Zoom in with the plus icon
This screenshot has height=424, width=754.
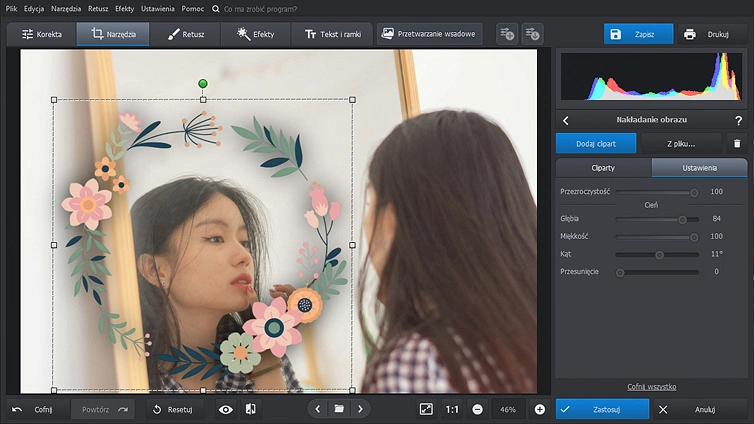pos(540,409)
